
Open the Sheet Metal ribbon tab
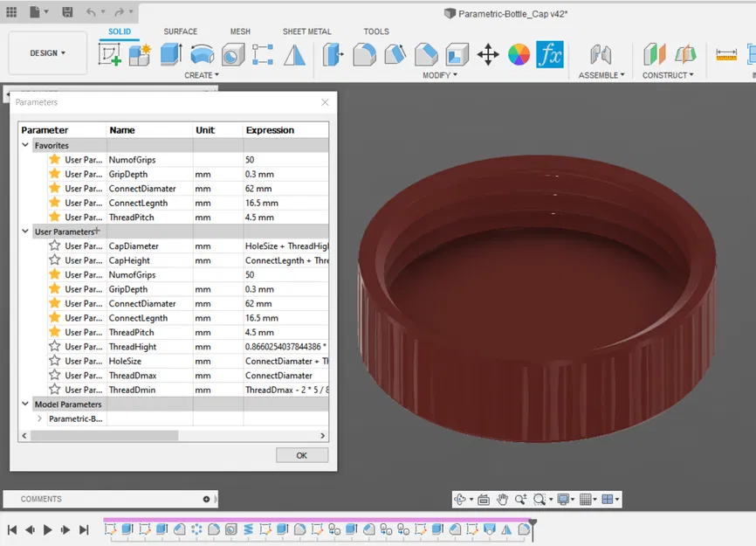(307, 31)
